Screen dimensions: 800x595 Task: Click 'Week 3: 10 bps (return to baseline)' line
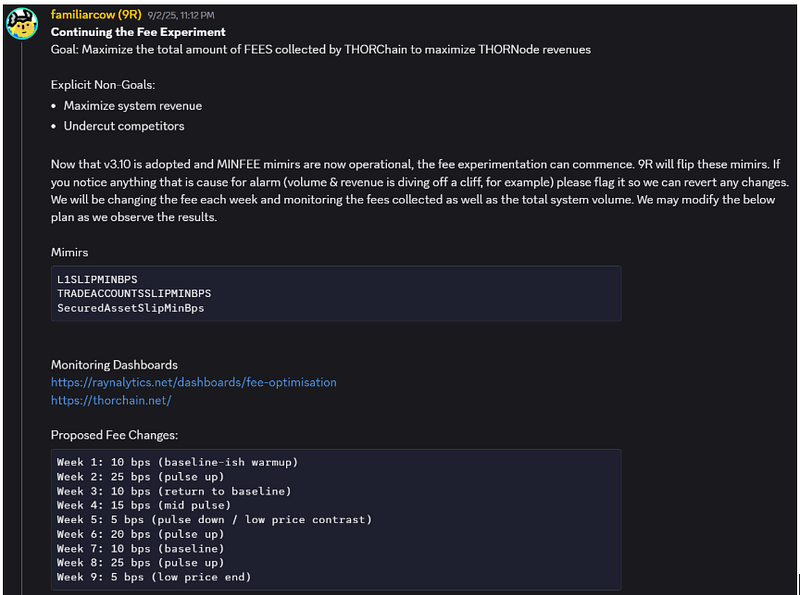(x=174, y=491)
